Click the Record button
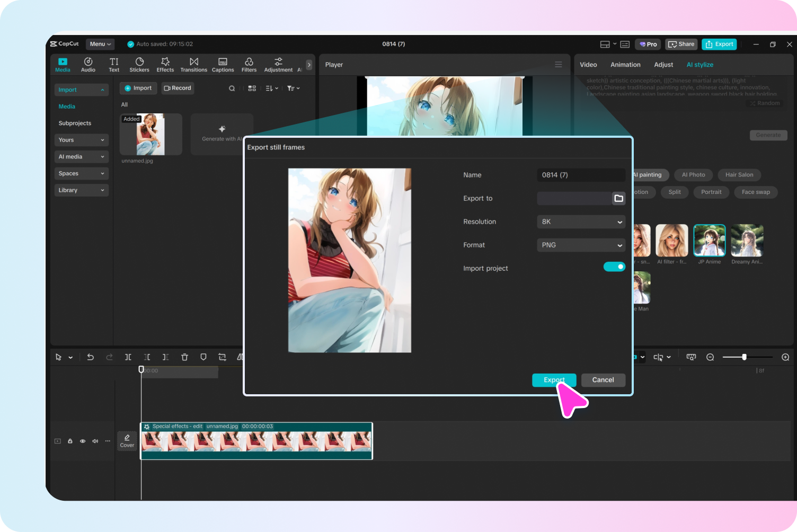The width and height of the screenshot is (797, 532). click(178, 88)
